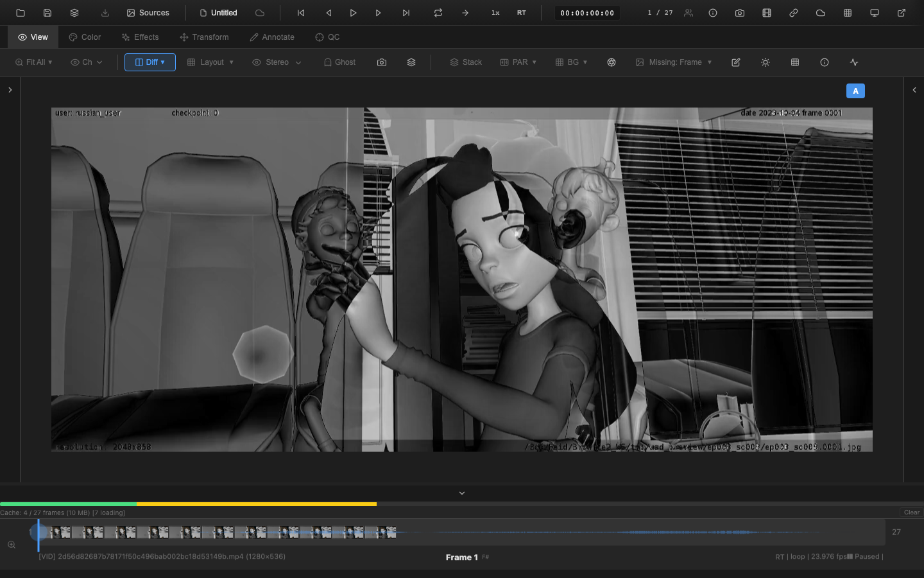The width and height of the screenshot is (924, 578).
Task: Switch to the Color tab
Action: coord(85,37)
